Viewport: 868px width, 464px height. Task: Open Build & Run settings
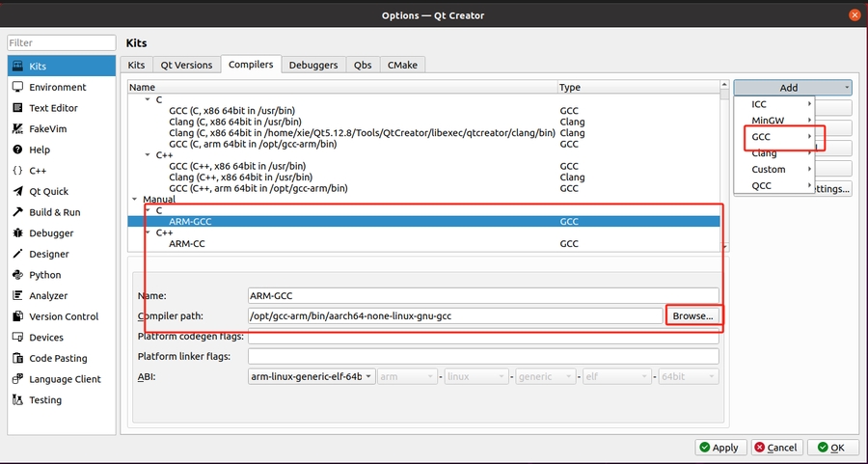pos(54,212)
